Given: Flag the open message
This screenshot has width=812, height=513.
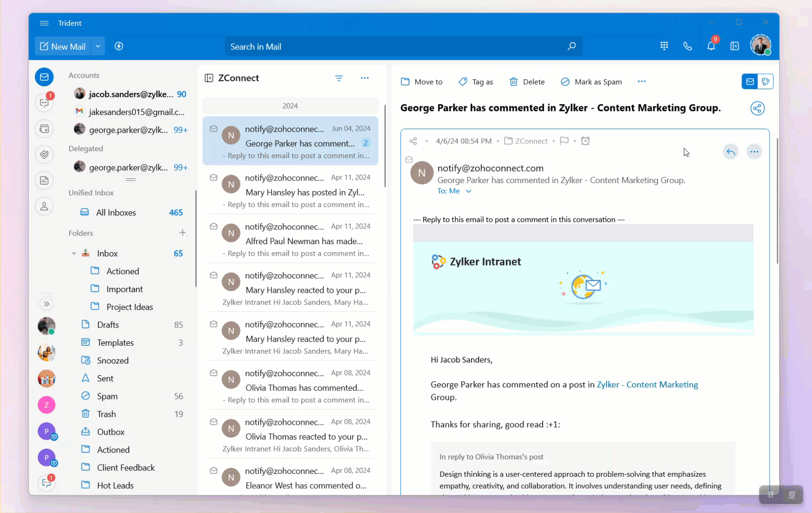Looking at the screenshot, I should (x=564, y=141).
